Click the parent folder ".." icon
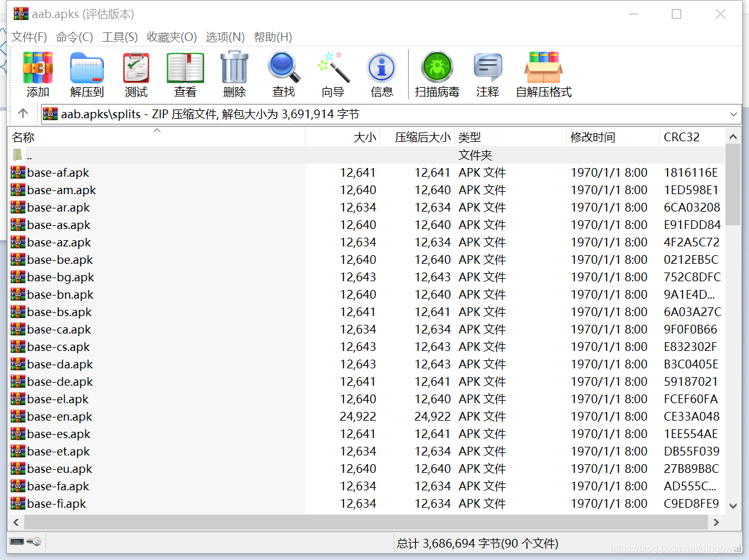This screenshot has width=749, height=560. coord(18,155)
